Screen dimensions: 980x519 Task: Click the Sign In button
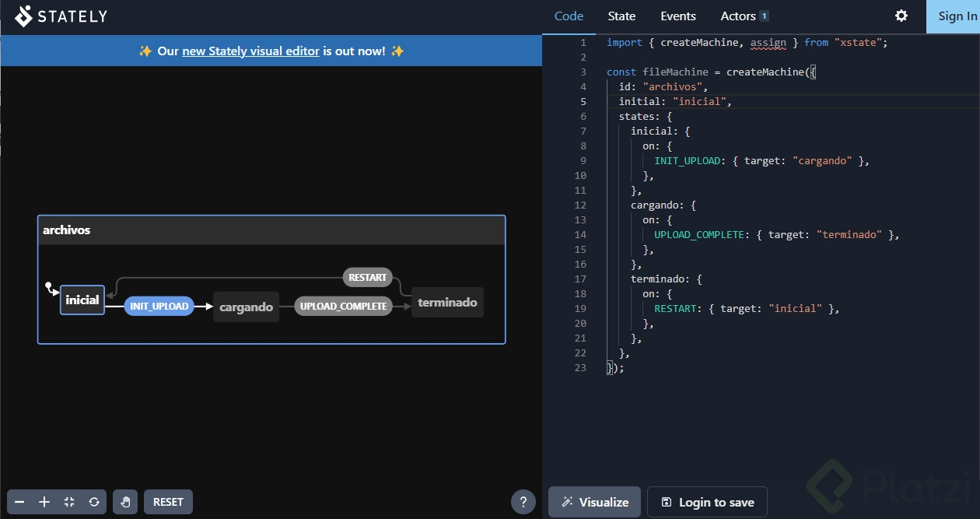(x=953, y=16)
